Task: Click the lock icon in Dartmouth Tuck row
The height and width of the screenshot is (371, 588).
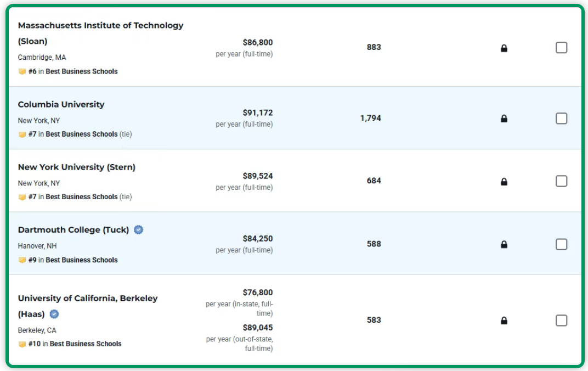Action: 504,245
